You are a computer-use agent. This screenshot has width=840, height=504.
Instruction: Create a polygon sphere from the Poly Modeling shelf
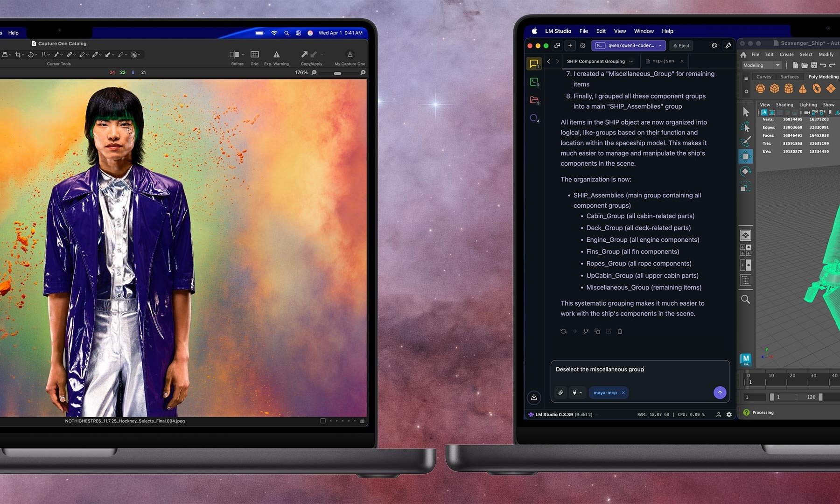click(761, 88)
